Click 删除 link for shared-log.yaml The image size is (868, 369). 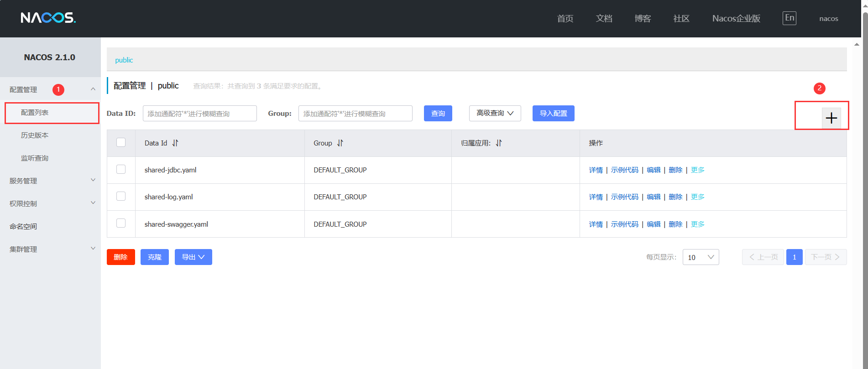pyautogui.click(x=675, y=197)
